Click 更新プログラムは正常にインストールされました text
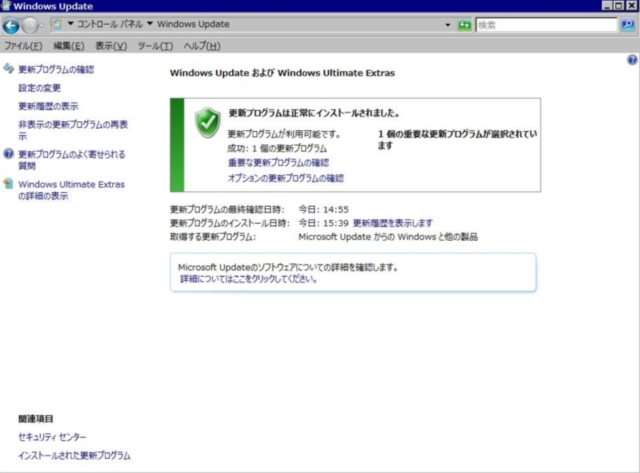The width and height of the screenshot is (640, 473). pyautogui.click(x=314, y=113)
